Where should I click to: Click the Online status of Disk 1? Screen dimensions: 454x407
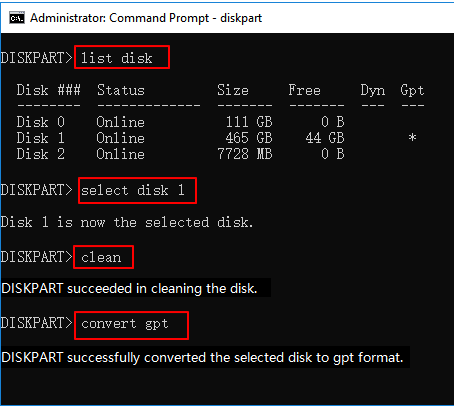(121, 138)
